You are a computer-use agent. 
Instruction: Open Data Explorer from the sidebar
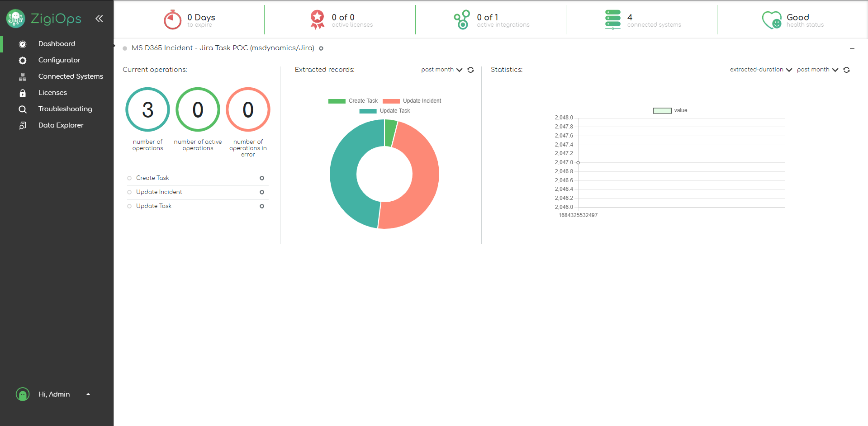[x=23, y=125]
